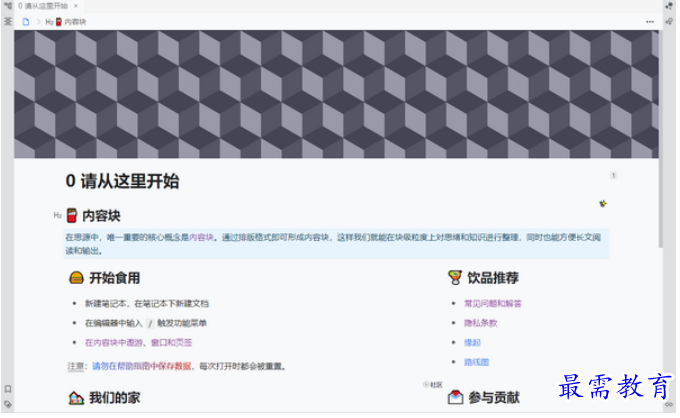Click the 我们的家 heading
Image resolution: width=680 pixels, height=418 pixels.
(115, 399)
